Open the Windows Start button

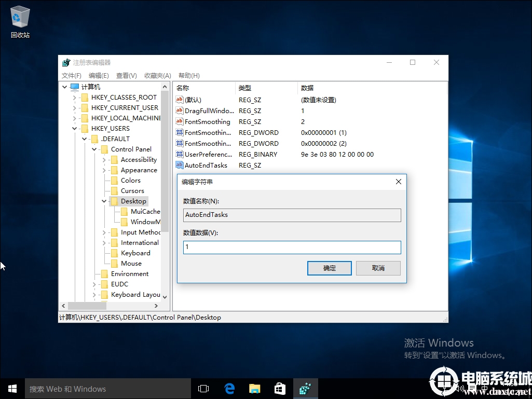[12, 389]
